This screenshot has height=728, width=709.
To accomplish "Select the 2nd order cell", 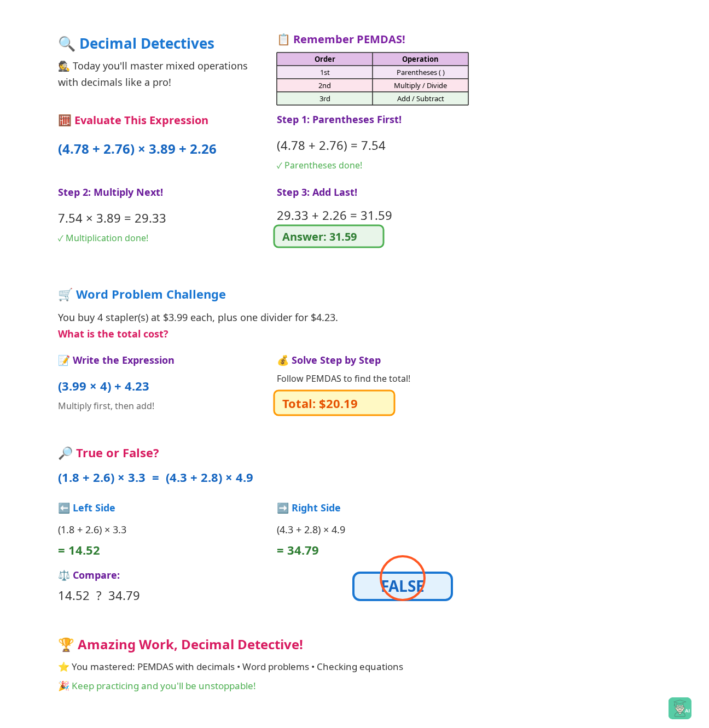I will (x=324, y=85).
